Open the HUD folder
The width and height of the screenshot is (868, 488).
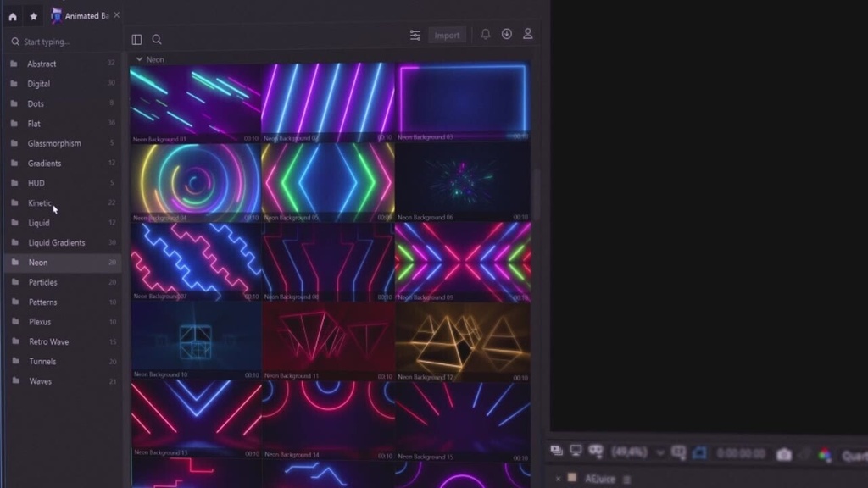[x=63, y=183]
